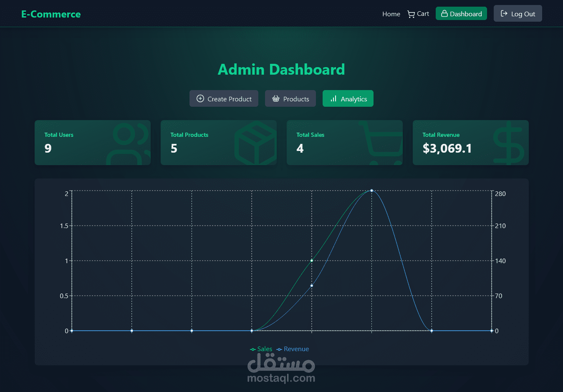Select the Analytics tab
The width and height of the screenshot is (563, 392).
(348, 98)
